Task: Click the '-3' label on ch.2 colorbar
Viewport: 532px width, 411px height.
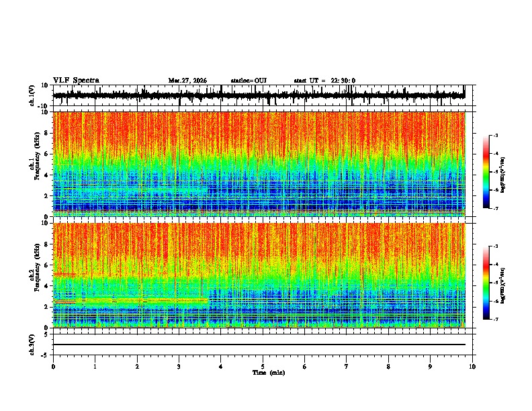Action: [496, 246]
